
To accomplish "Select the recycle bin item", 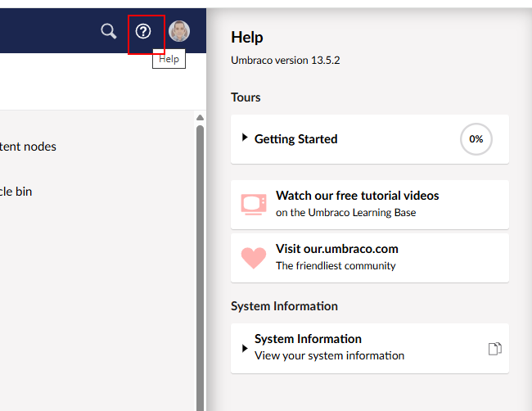I will tap(16, 192).
